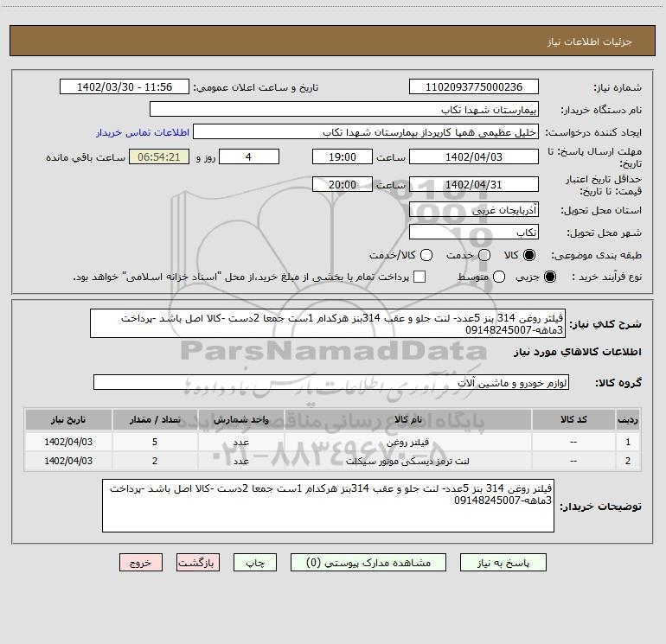The width and height of the screenshot is (666, 644).
Task: Click the لنت ترمز دیسکی موتور سیکلت cell
Action: point(407,461)
